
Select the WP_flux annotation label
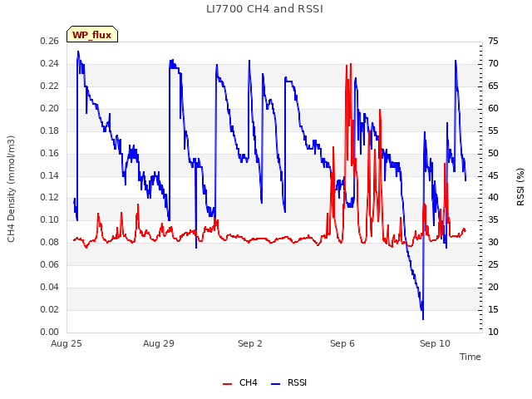coord(92,35)
